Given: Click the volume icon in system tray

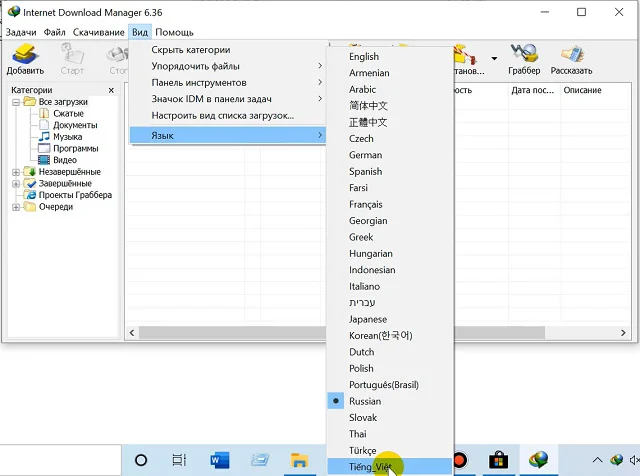Looking at the screenshot, I should [x=634, y=460].
